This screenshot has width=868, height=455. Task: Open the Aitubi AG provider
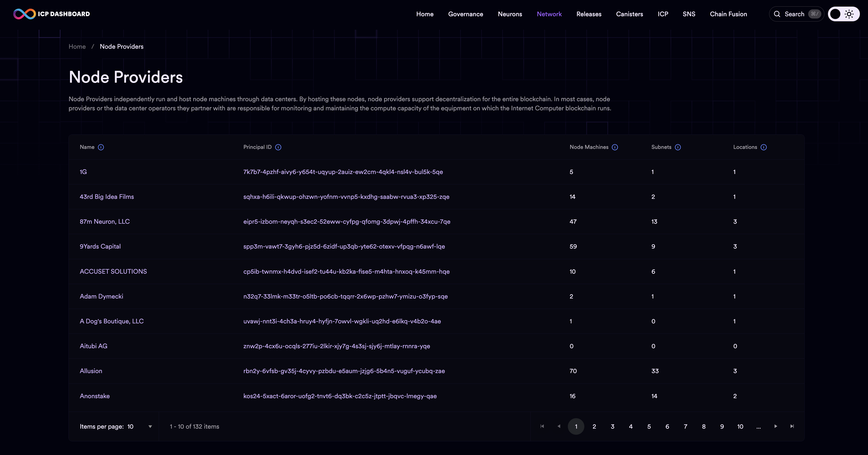pyautogui.click(x=93, y=346)
